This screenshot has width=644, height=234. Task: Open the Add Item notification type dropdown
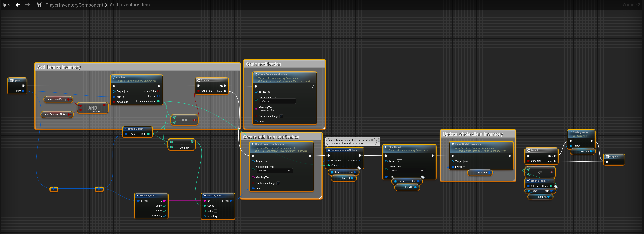pos(274,171)
